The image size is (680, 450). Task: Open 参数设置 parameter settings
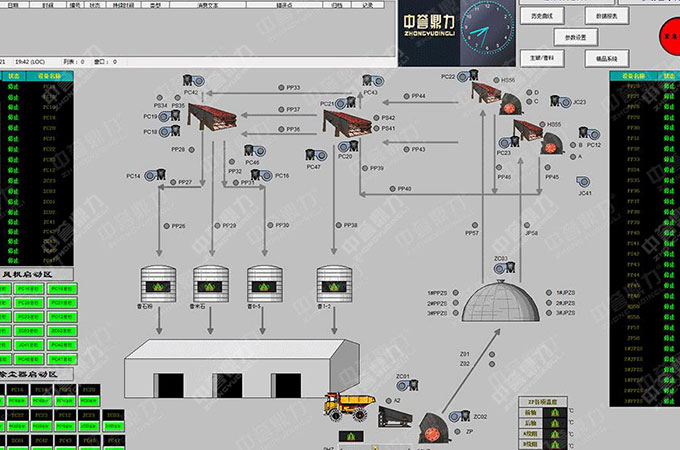coord(578,38)
